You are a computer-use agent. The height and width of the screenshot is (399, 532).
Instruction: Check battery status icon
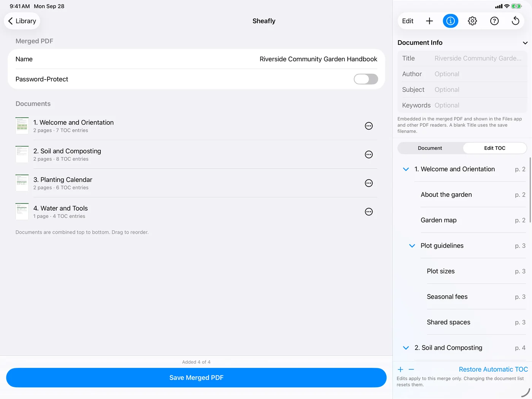(x=517, y=6)
